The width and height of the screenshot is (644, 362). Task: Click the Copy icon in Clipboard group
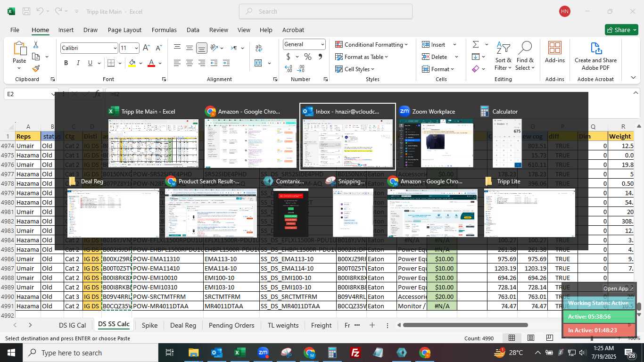36,57
